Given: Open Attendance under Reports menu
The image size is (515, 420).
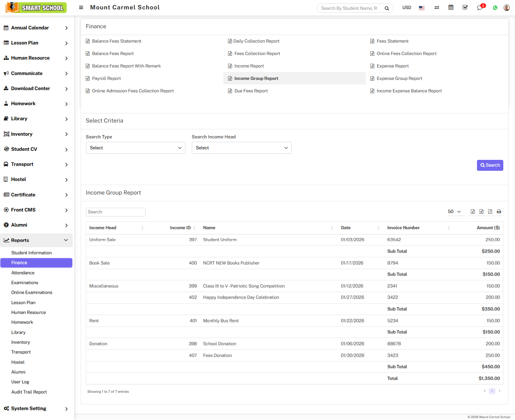Looking at the screenshot, I should tap(23, 273).
